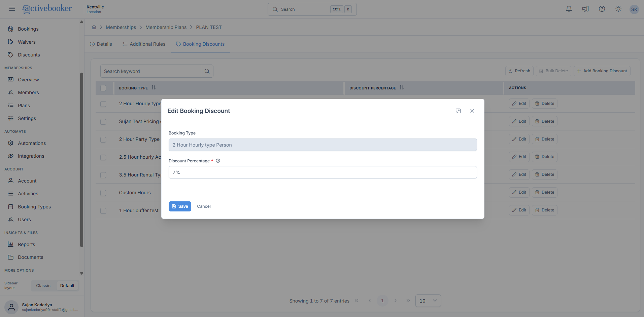Open Plans in the sidebar
Viewport: 644px width, 317px height.
(x=24, y=106)
